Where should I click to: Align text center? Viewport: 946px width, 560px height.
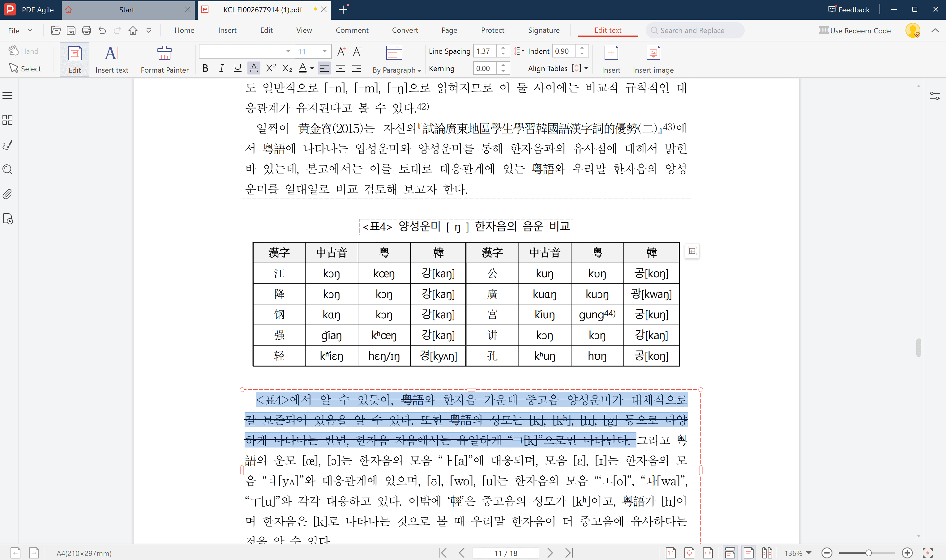[340, 68]
